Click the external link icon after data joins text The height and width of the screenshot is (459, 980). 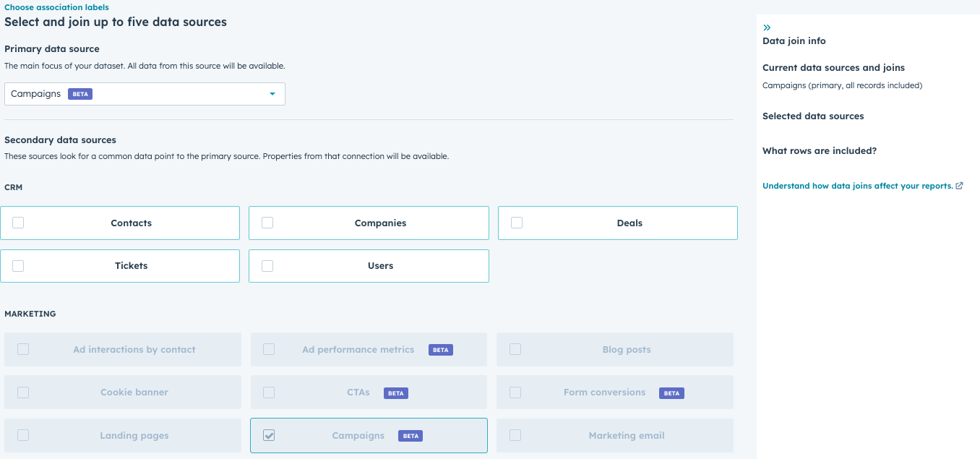pyautogui.click(x=960, y=186)
